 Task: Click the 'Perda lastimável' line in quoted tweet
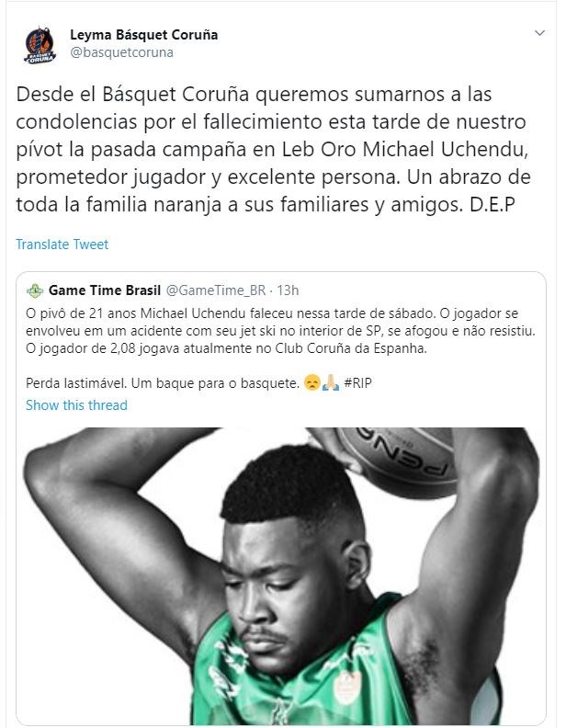point(163,383)
